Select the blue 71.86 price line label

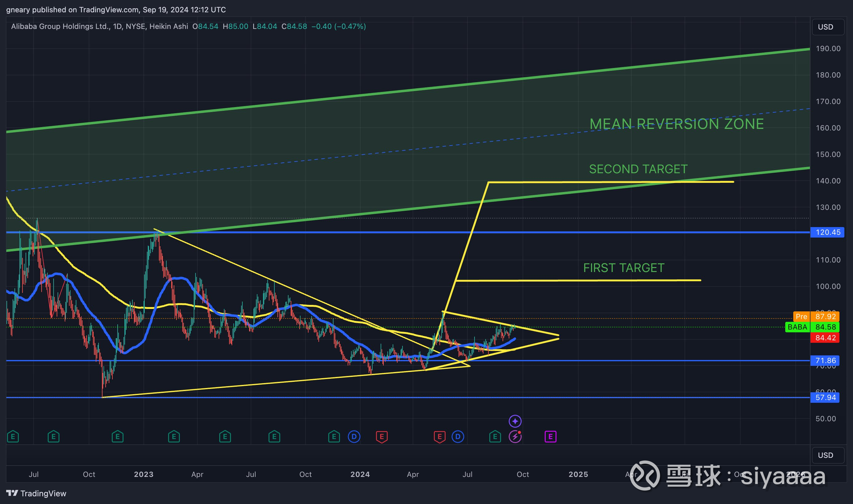[825, 360]
